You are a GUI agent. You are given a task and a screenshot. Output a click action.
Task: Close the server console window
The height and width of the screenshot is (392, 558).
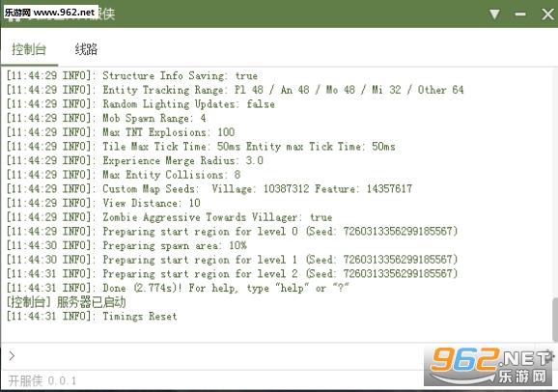click(547, 14)
